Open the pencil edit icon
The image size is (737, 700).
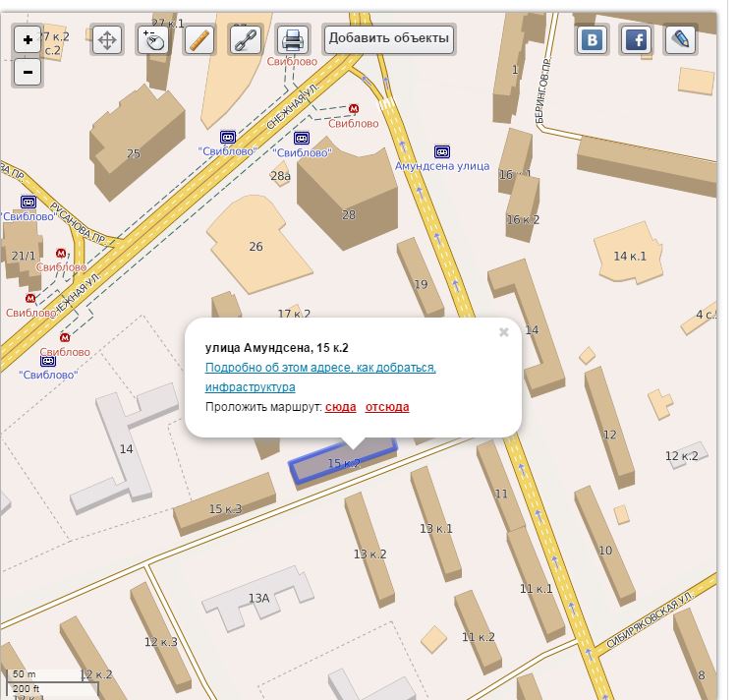pyautogui.click(x=681, y=39)
